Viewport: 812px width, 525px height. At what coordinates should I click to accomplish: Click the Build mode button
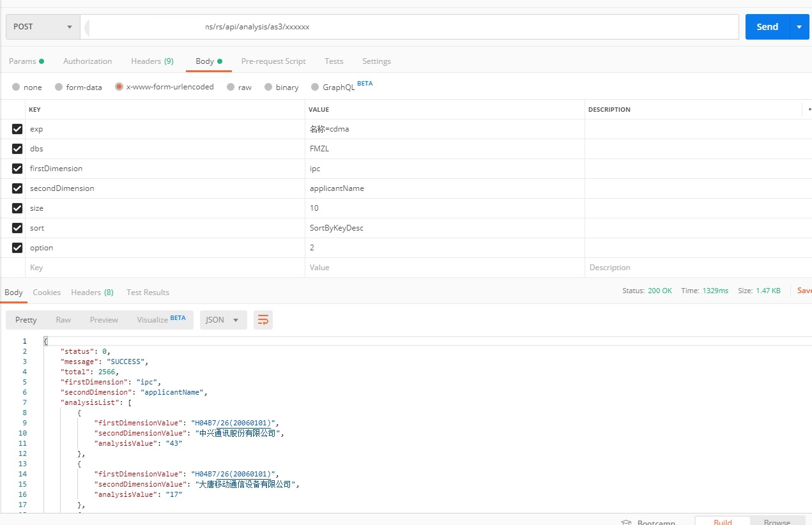pos(723,521)
